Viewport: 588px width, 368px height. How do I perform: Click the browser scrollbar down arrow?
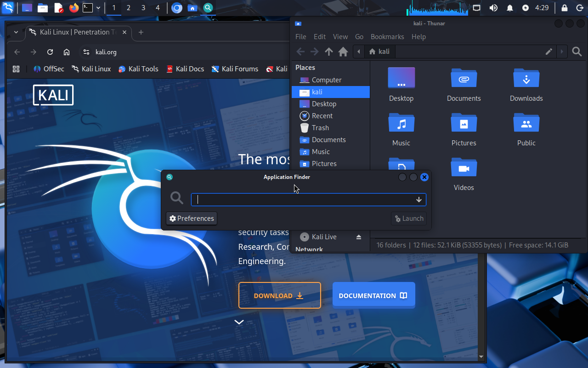tap(481, 356)
